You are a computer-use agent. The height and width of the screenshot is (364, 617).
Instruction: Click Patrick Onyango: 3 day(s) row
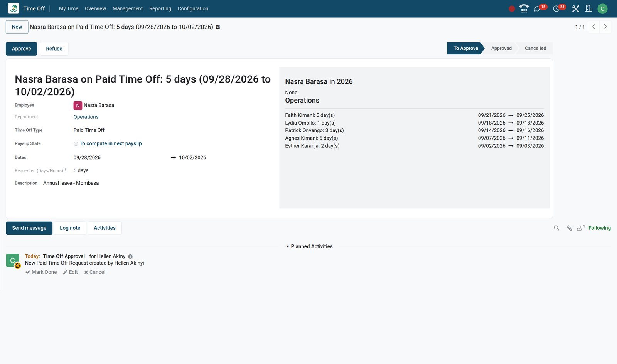click(415, 130)
